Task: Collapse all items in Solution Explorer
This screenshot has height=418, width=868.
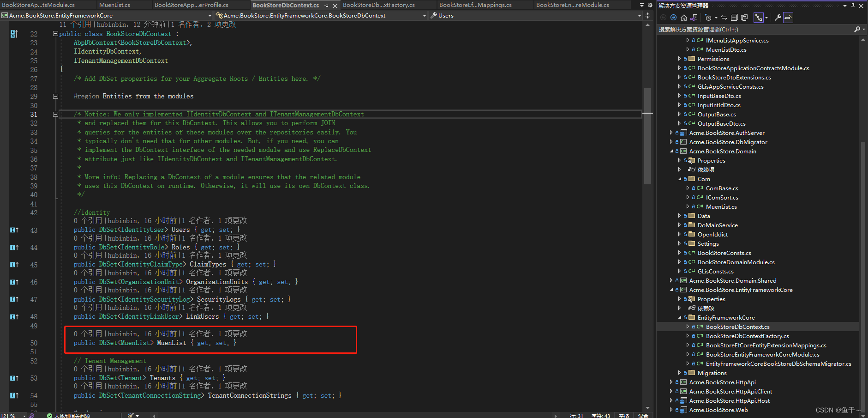Action: pos(735,18)
